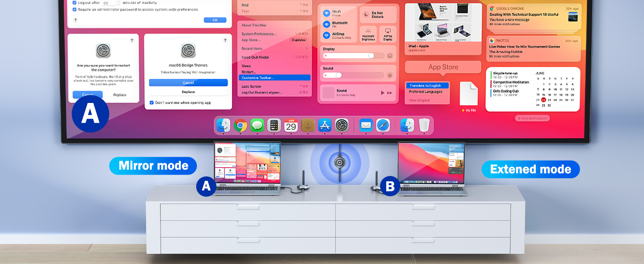
Task: Open the Calculator app in the Dock
Action: 274,125
